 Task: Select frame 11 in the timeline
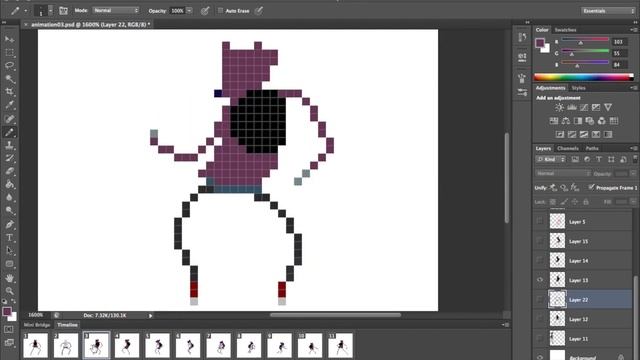[x=340, y=345]
